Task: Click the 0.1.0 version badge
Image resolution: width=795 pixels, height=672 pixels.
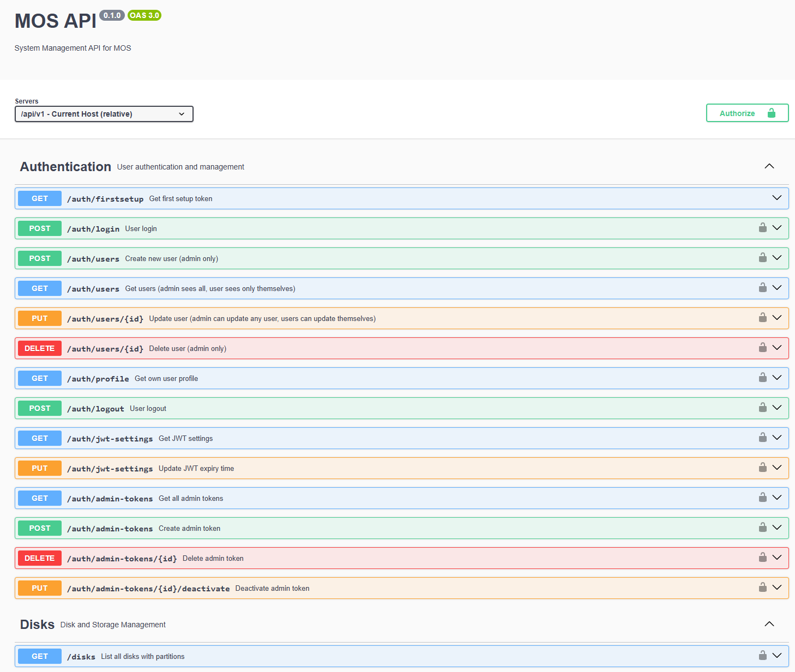Action: click(112, 15)
